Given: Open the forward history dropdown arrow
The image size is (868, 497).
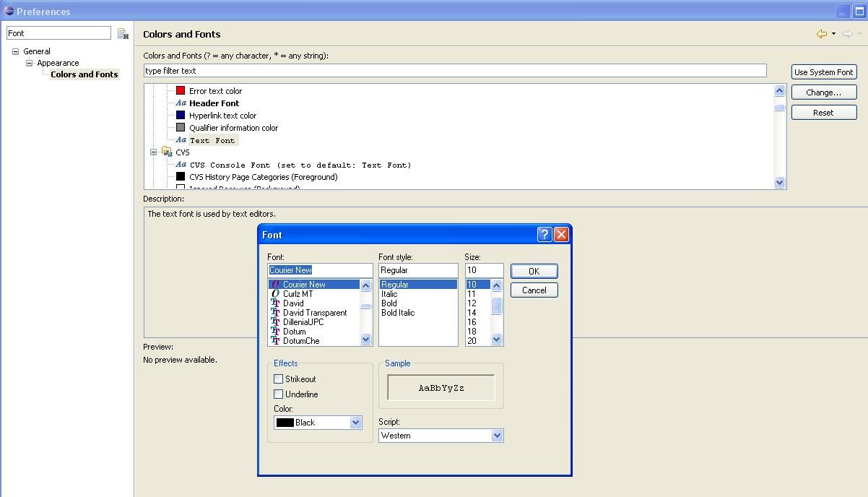Looking at the screenshot, I should point(859,34).
